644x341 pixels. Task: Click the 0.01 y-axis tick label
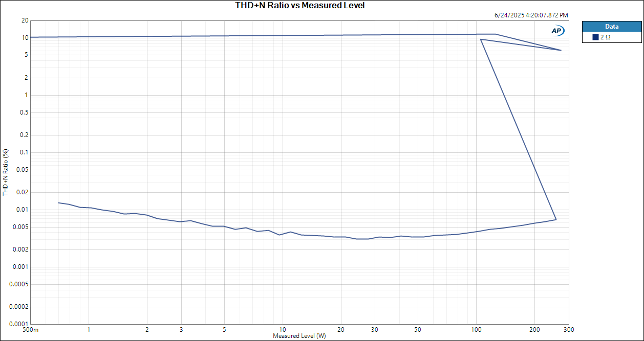[x=23, y=210]
